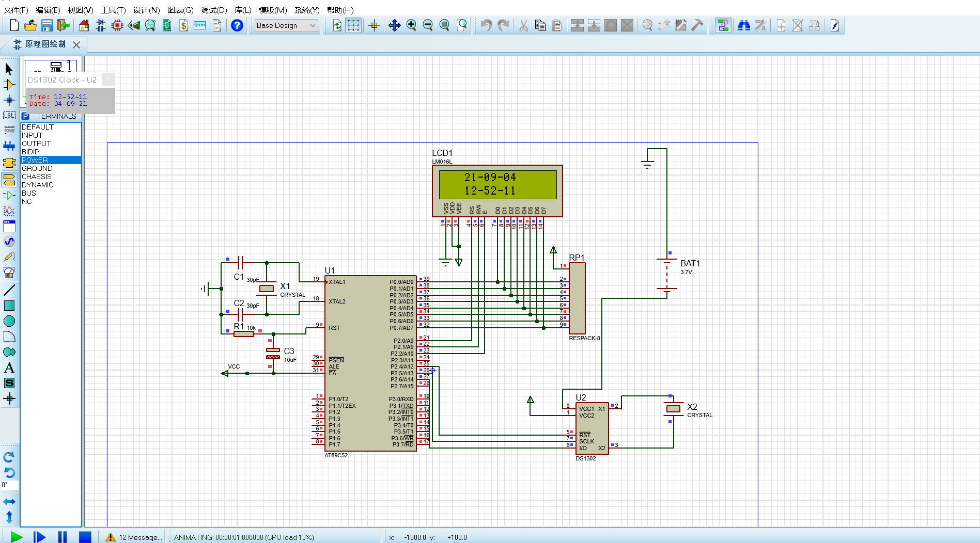Open the 3D Visualizer icon
980x543 pixels.
tap(134, 25)
